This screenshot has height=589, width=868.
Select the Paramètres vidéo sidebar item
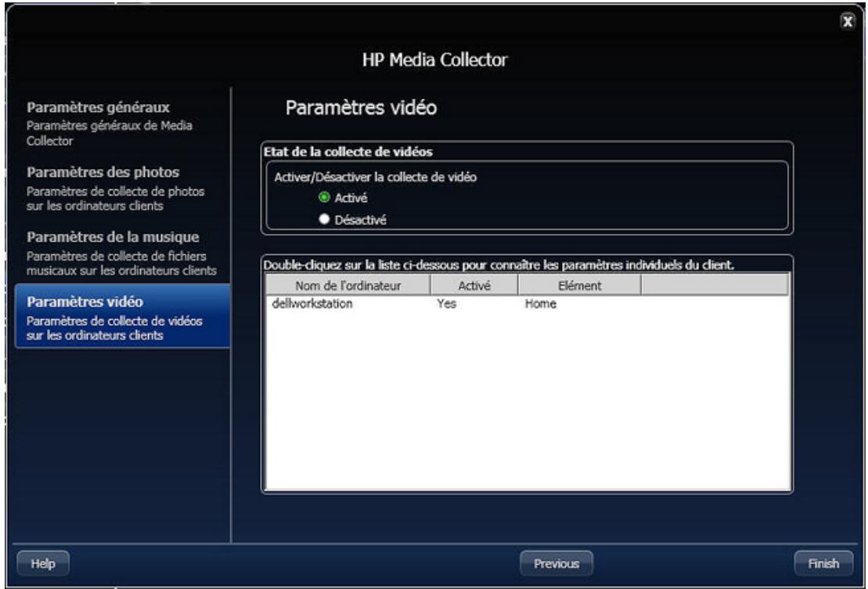tap(122, 316)
